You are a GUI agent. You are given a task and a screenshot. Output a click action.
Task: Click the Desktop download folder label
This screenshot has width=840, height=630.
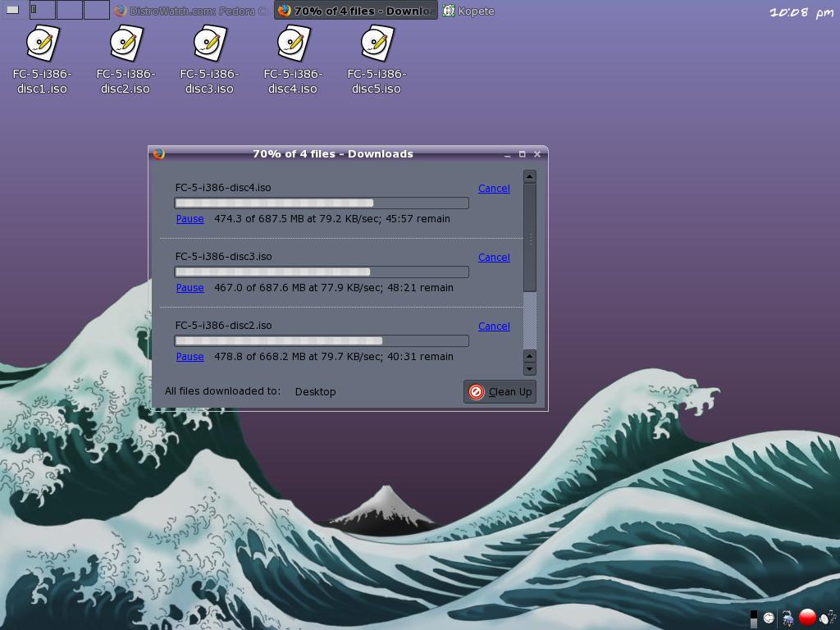tap(315, 391)
